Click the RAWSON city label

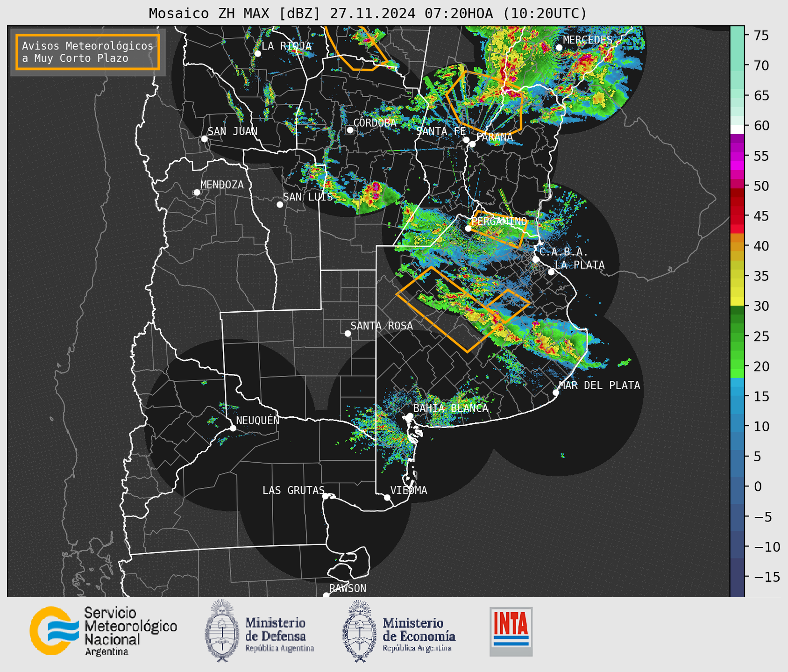(348, 588)
